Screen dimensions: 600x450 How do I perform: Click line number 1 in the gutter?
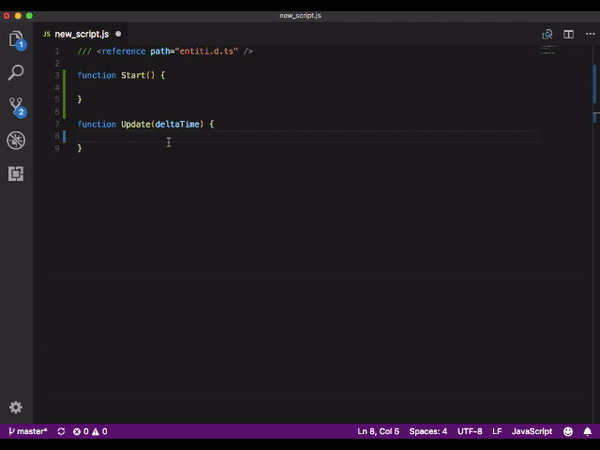[x=57, y=51]
